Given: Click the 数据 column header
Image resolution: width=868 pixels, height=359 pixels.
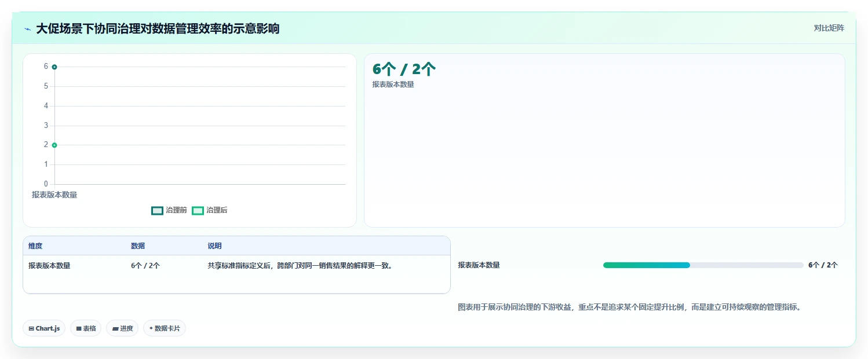Looking at the screenshot, I should [138, 246].
